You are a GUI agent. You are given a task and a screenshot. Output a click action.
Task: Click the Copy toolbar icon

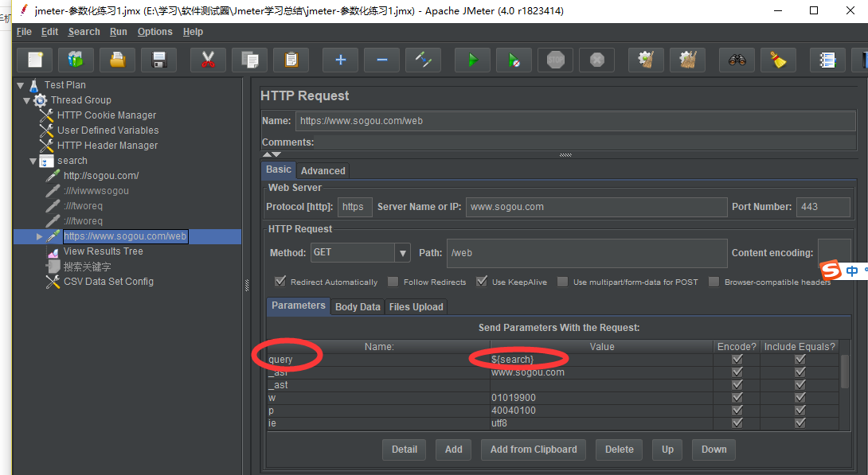coord(250,60)
